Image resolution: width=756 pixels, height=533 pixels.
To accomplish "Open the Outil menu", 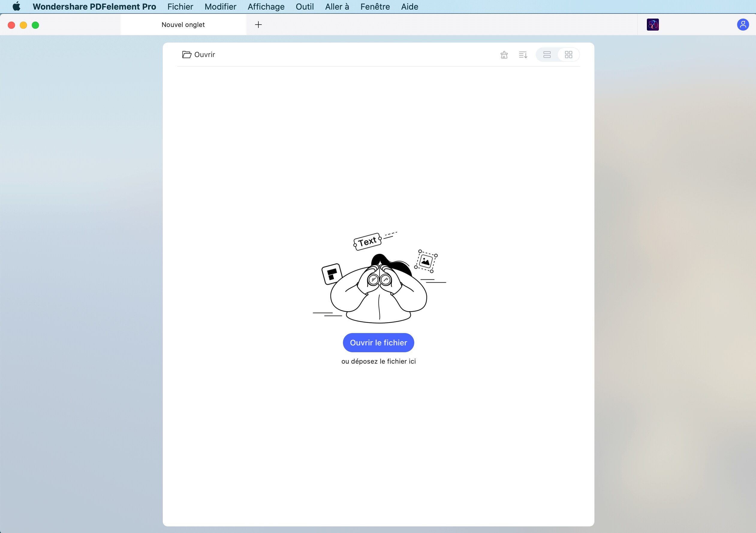I will pyautogui.click(x=304, y=7).
